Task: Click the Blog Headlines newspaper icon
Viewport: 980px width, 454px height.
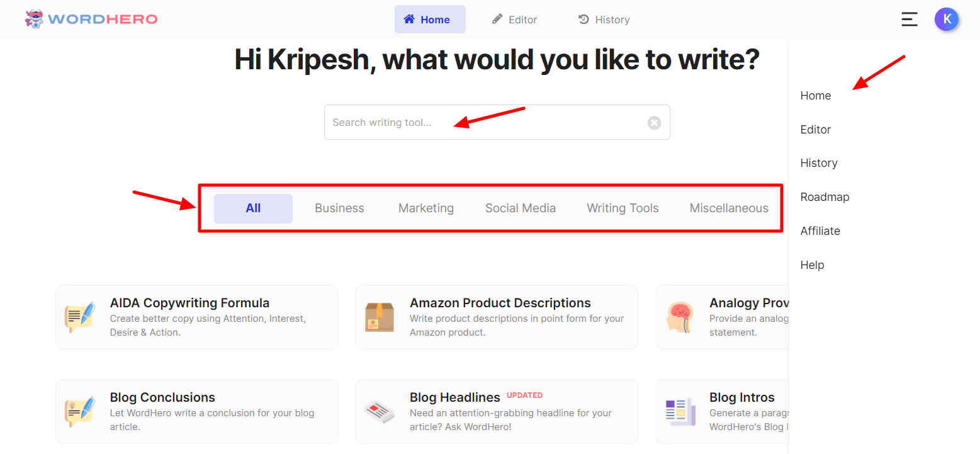Action: [x=380, y=411]
